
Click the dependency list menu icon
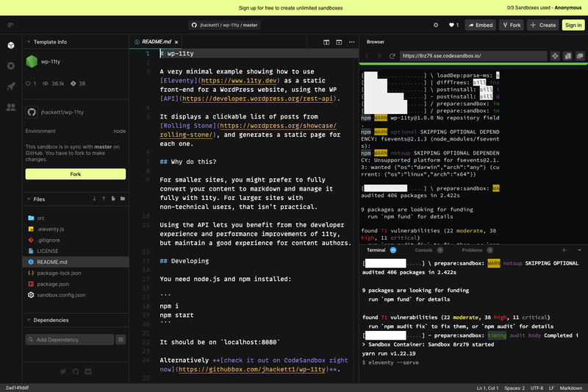pos(121,340)
